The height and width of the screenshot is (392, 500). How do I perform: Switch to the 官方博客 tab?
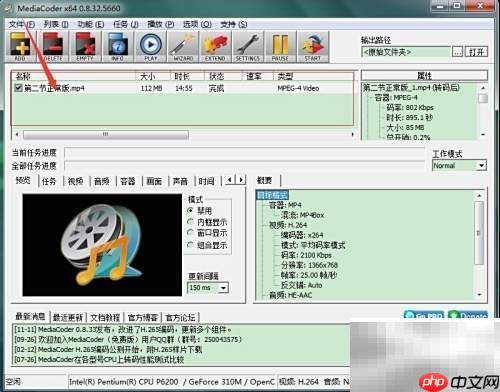tap(143, 317)
